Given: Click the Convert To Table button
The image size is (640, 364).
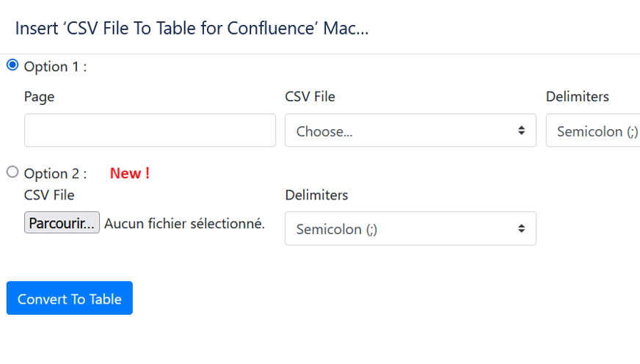Looking at the screenshot, I should [70, 298].
